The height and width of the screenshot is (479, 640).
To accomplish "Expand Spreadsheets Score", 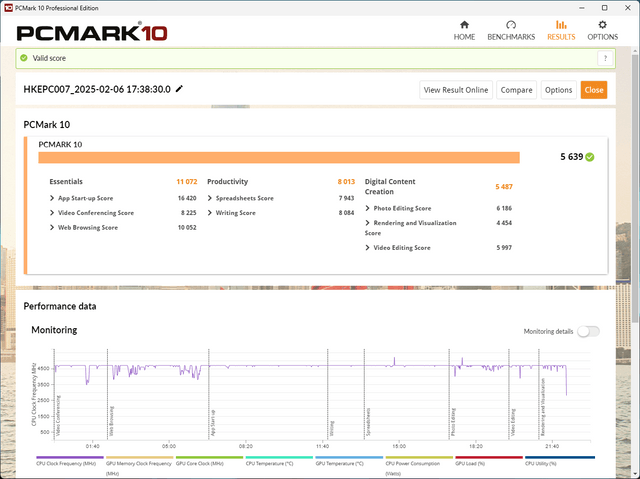I will [210, 198].
